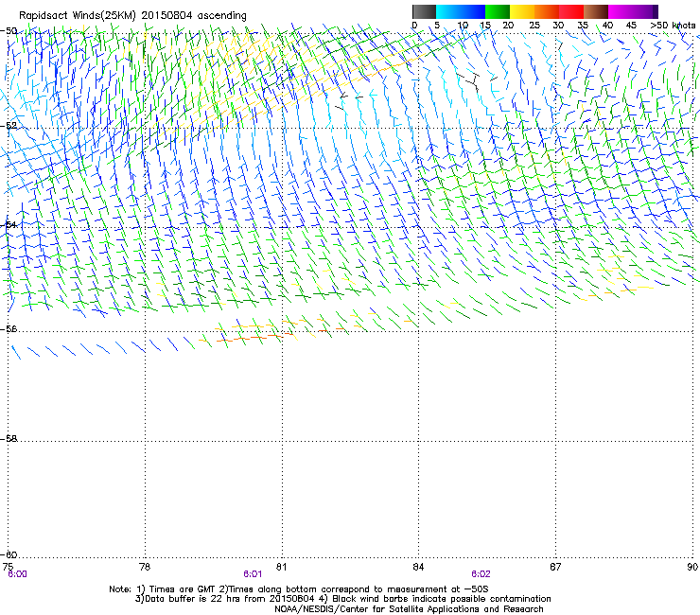Click the '87' longitude axis label

(x=555, y=567)
